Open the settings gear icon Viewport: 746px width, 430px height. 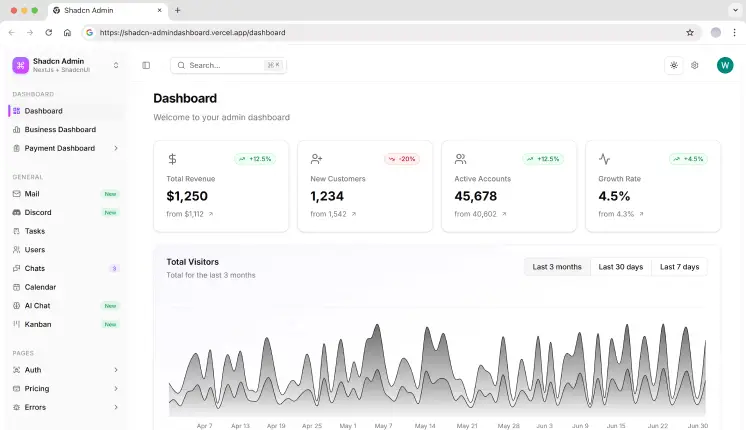coord(695,65)
